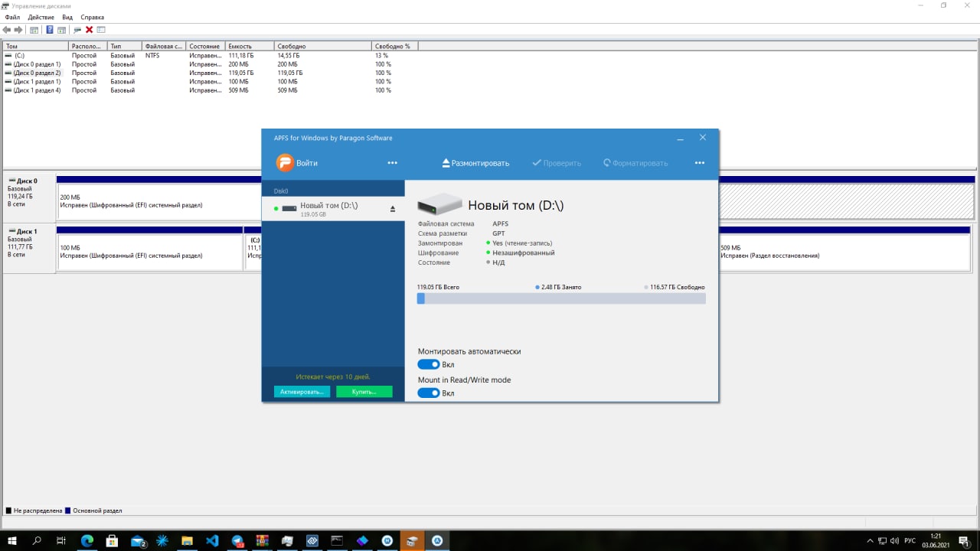This screenshot has width=980, height=551.
Task: Open Mail app from taskbar
Action: tap(138, 540)
